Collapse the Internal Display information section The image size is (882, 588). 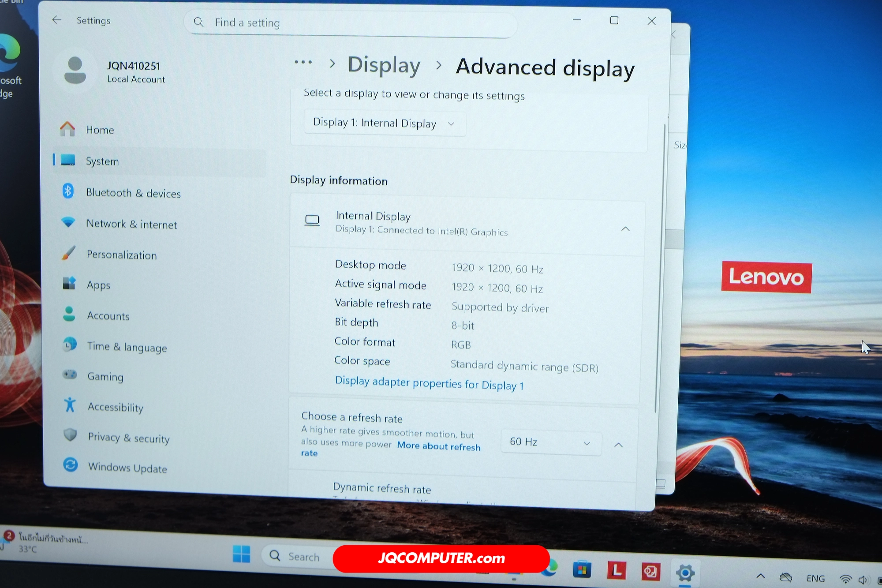(x=625, y=229)
